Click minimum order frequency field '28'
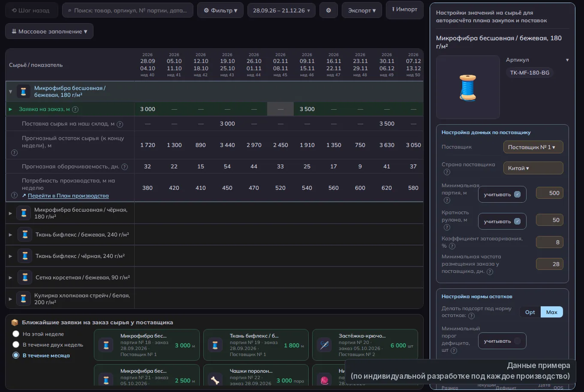Screen dimensions: 584x392 [x=549, y=264]
